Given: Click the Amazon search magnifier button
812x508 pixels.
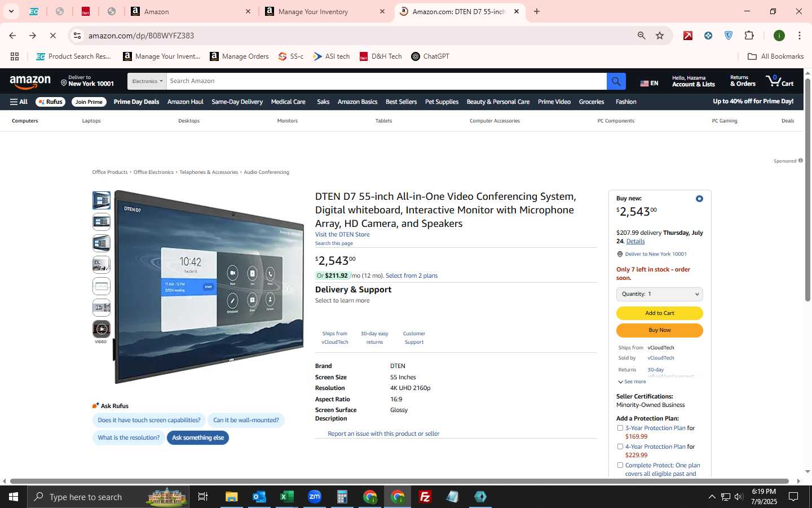Looking at the screenshot, I should pyautogui.click(x=616, y=81).
